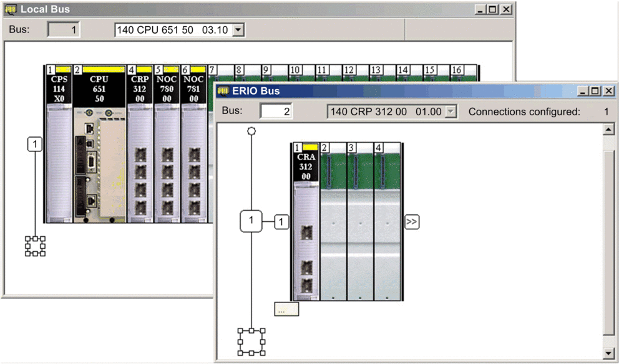Select slot 7 in the Local Bus rack
Screen dimensions: 619x364
220,74
